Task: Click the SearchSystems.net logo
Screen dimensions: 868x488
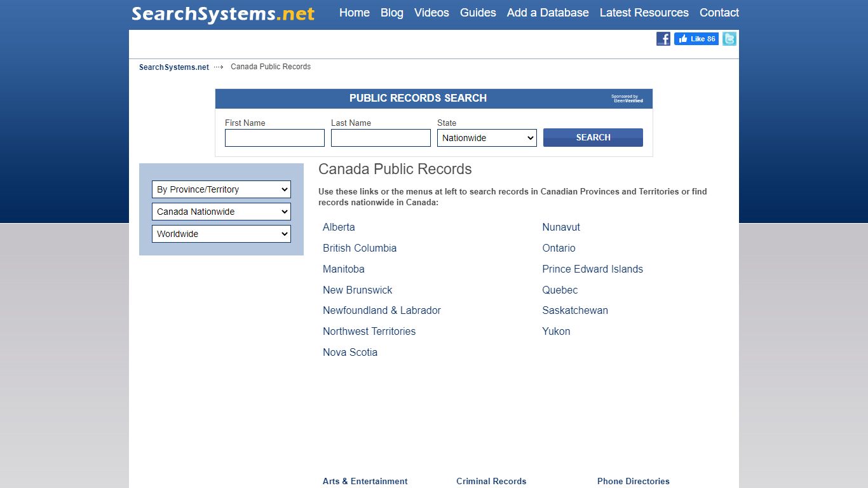Action: (223, 13)
